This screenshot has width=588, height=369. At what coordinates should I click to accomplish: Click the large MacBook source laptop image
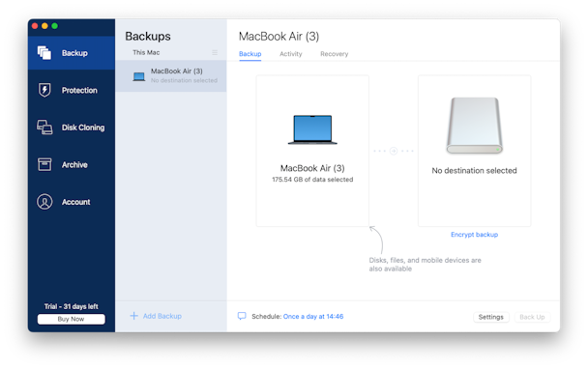312,129
